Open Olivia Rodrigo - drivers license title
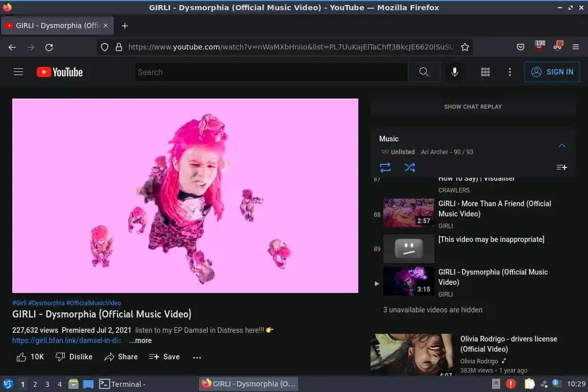Image resolution: width=588 pixels, height=392 pixels. tap(508, 344)
